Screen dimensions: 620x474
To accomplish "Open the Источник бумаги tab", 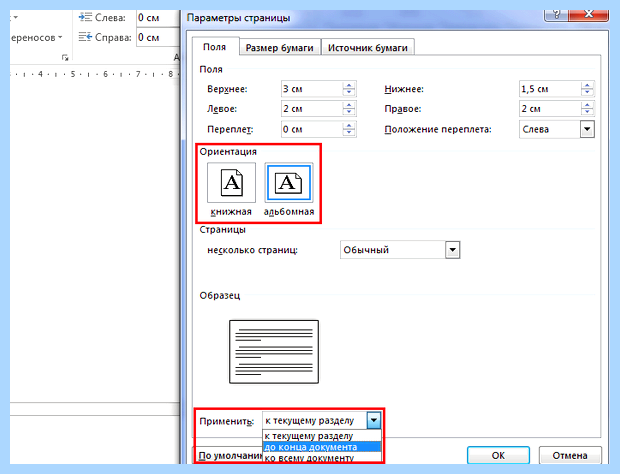I will 368,48.
